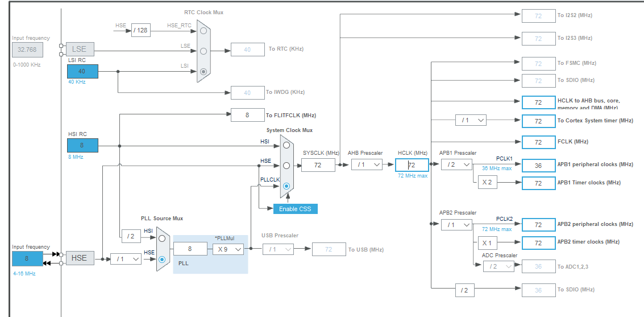Select LSE radio in RTC Clock Mux
The width and height of the screenshot is (644, 317).
pyautogui.click(x=203, y=51)
